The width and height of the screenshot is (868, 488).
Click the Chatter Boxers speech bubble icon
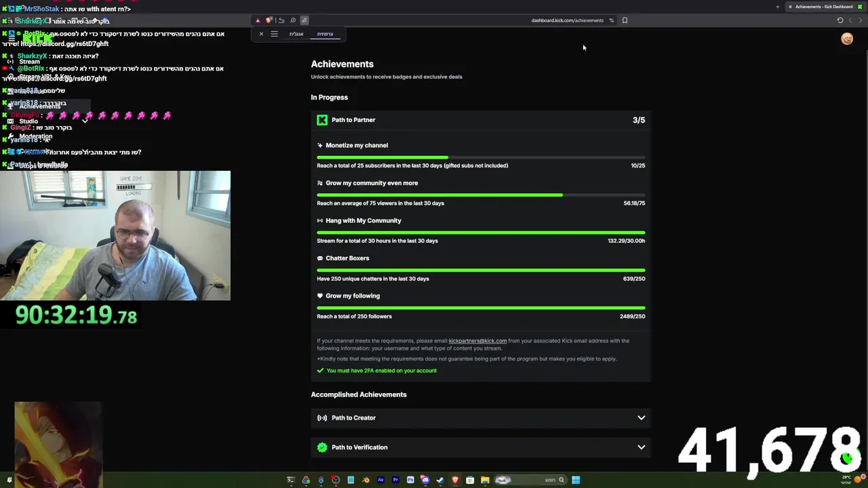(320, 258)
